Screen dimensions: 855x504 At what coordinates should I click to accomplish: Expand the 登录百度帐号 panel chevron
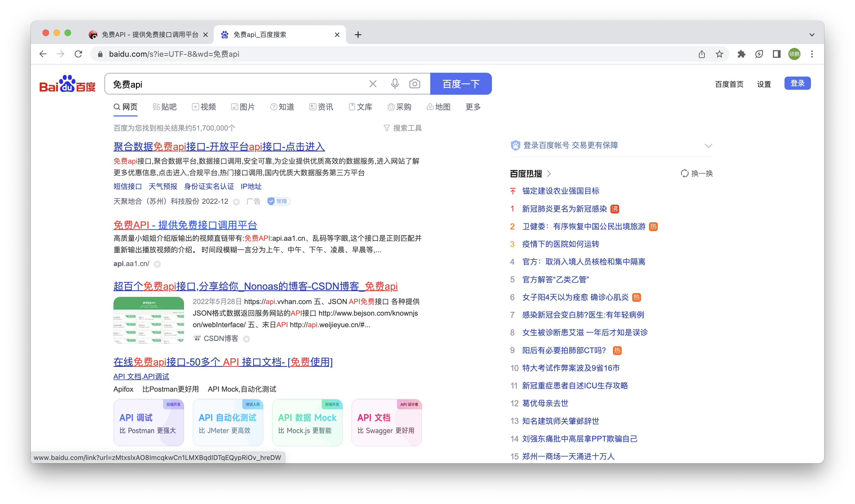click(x=708, y=146)
